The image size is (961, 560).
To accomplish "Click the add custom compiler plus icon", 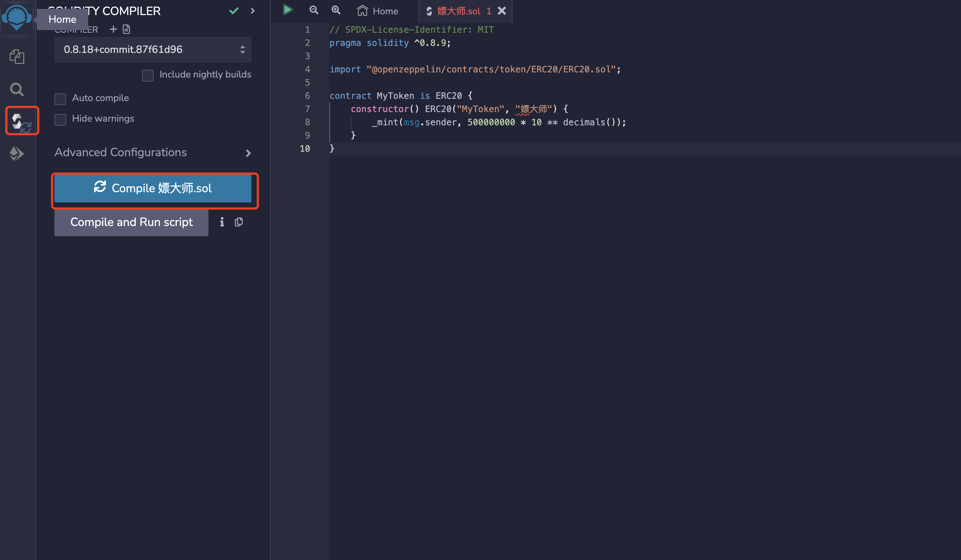I will [113, 29].
